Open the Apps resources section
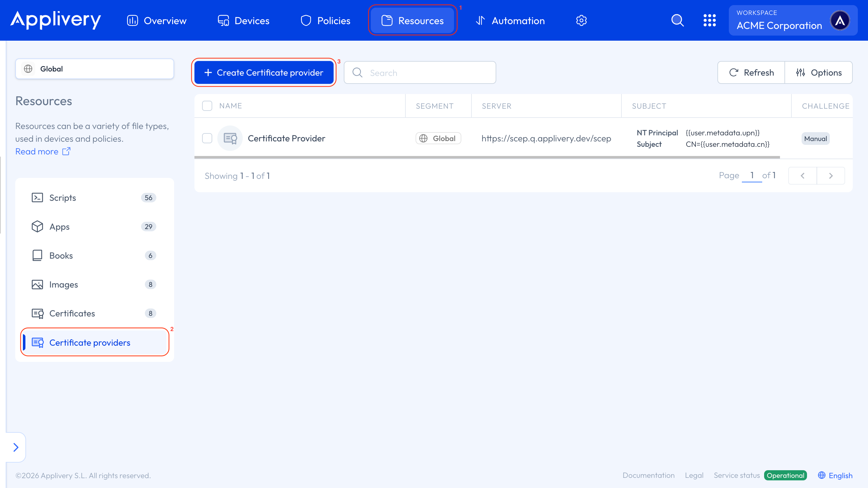Viewport: 868px width, 488px height. tap(59, 227)
